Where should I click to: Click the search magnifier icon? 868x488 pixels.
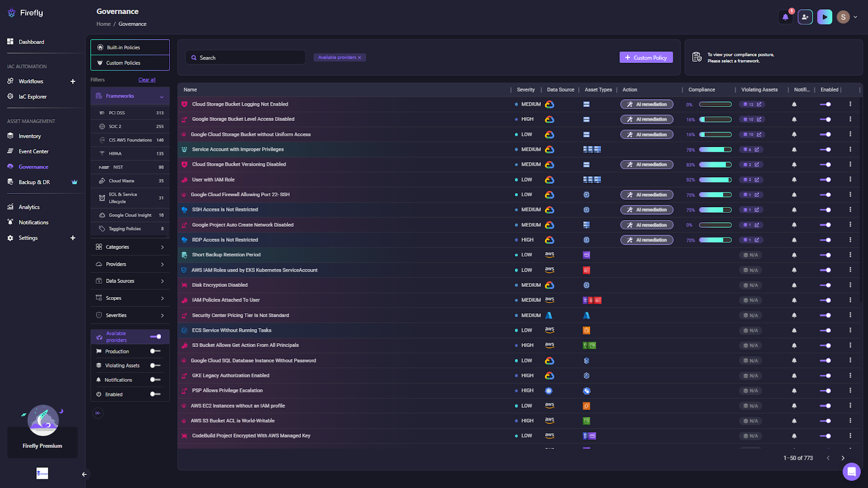click(x=194, y=57)
